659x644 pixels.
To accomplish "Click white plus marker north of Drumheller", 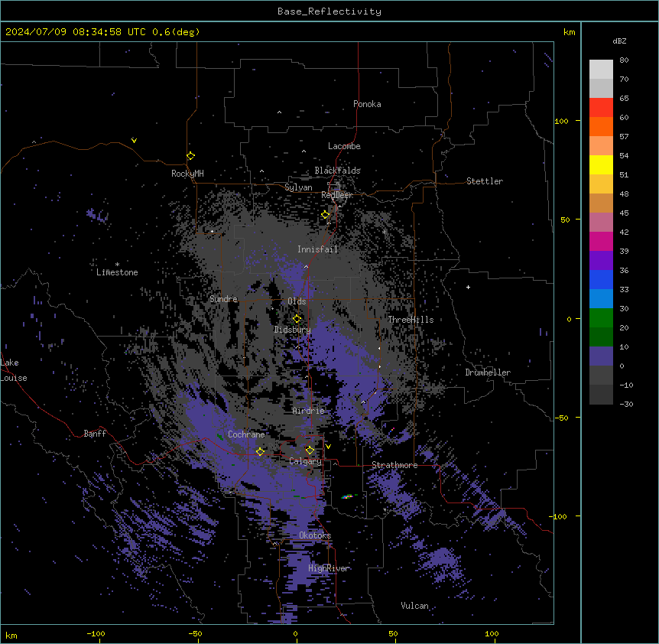I will click(x=468, y=287).
